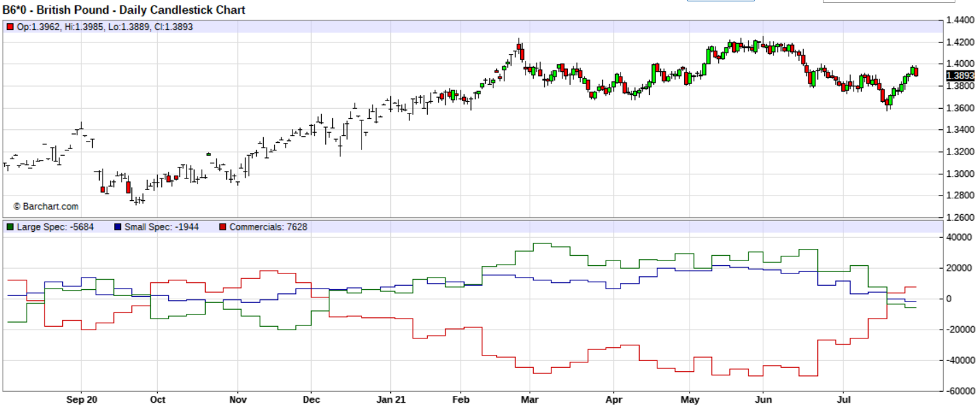Click the current price tag 1.3893

tap(960, 75)
